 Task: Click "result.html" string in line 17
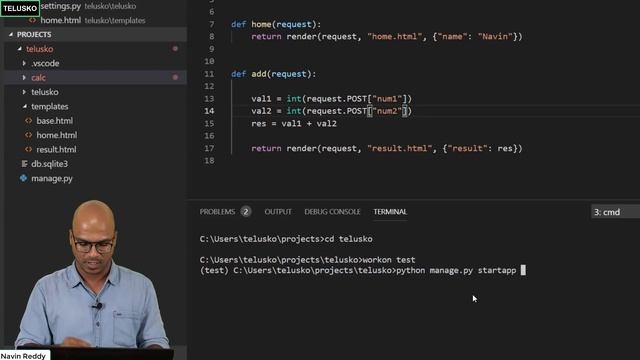[400, 148]
